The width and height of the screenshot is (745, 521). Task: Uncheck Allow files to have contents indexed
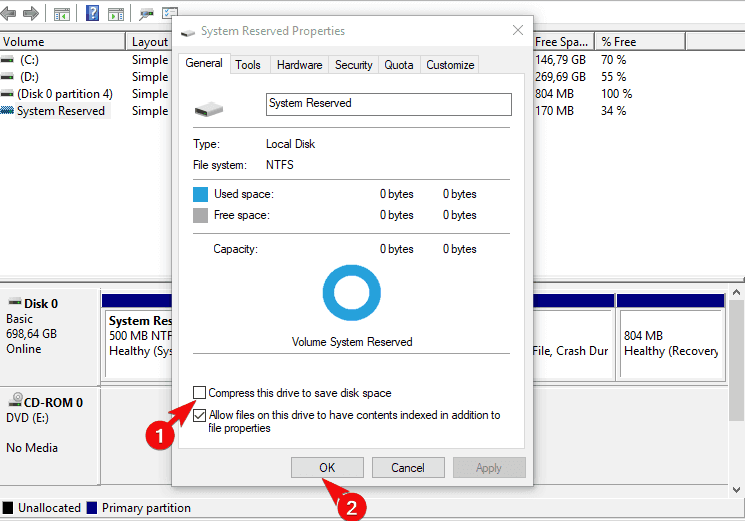[200, 415]
